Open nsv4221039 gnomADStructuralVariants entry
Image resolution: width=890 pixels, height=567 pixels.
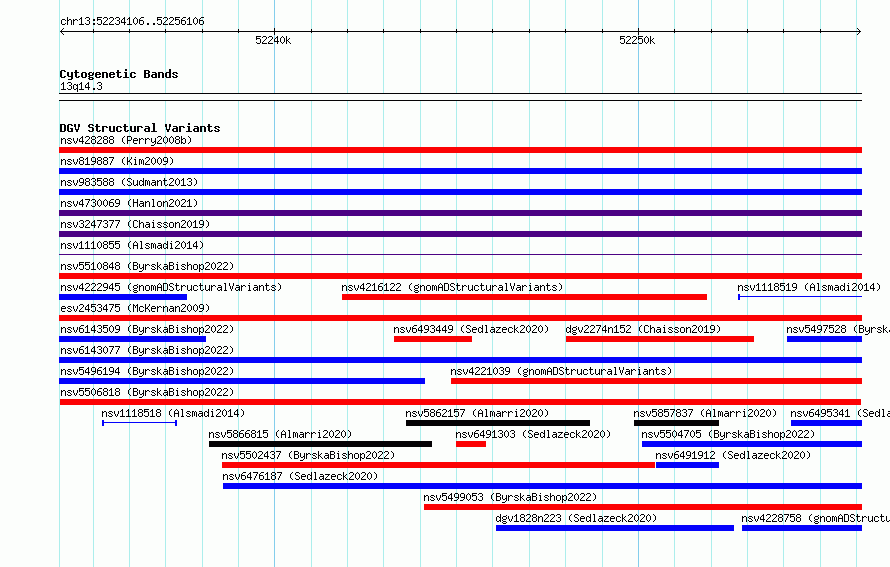pyautogui.click(x=561, y=371)
